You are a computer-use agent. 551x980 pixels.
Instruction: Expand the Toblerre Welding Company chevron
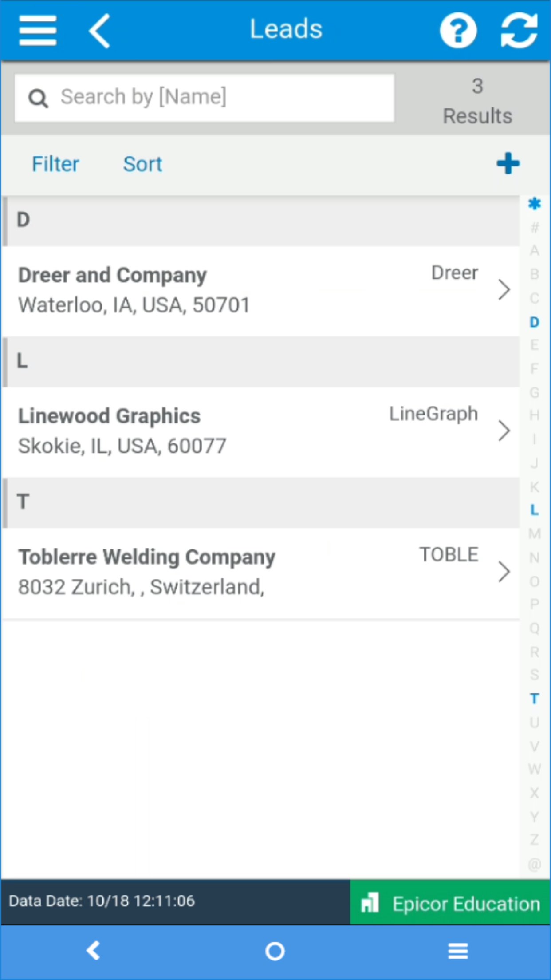pos(504,572)
